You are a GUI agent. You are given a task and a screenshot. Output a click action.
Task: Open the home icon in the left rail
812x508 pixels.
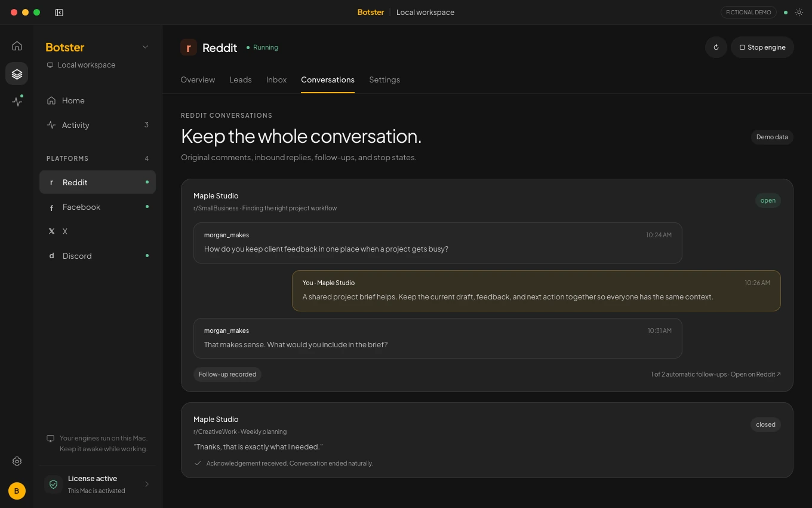point(17,46)
